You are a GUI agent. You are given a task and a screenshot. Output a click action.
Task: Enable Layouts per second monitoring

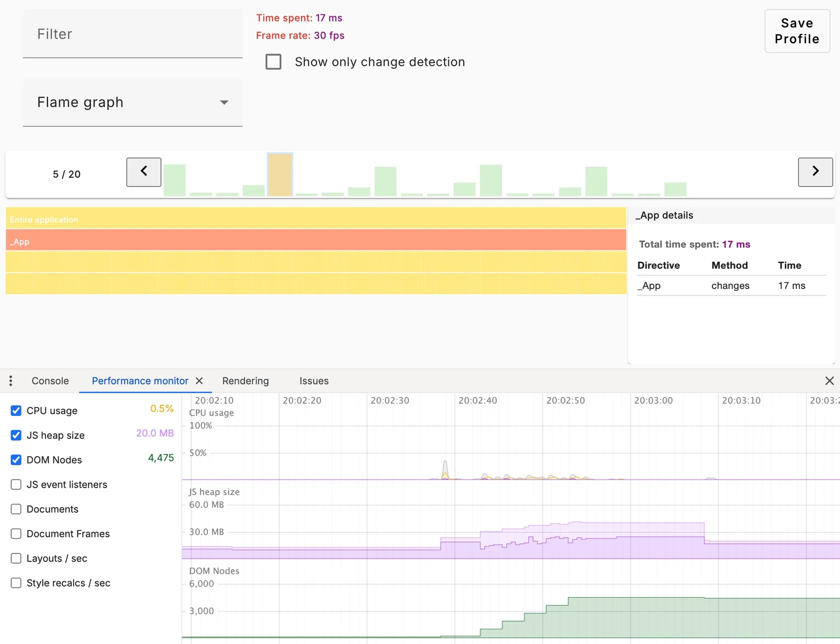[x=16, y=558]
